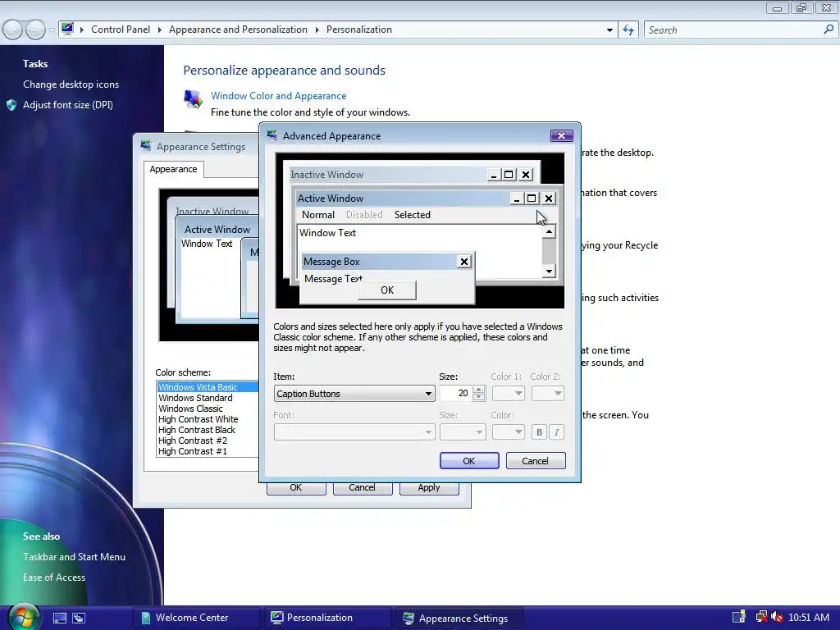
Task: Select the High Contrast #1 scheme
Action: 208,452
